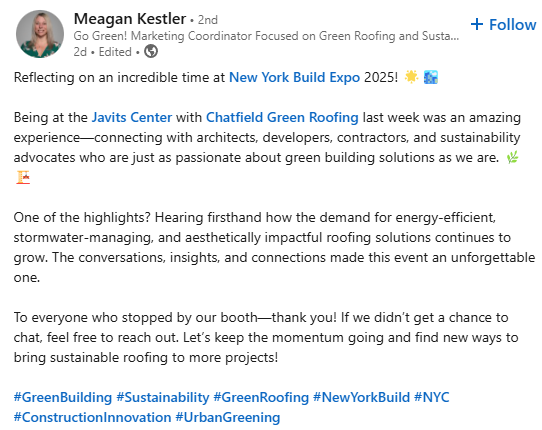The image size is (542, 430).
Task: Click the sun emoji after 2025
Action: 411,77
